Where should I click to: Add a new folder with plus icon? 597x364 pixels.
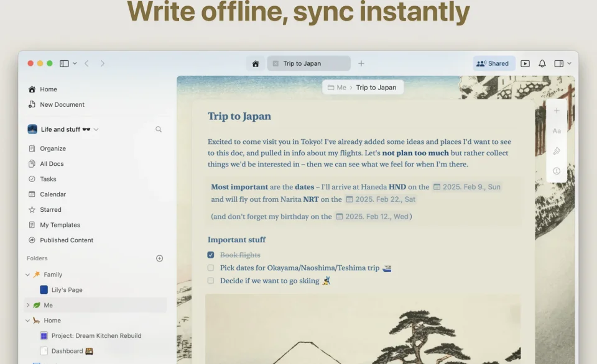160,258
